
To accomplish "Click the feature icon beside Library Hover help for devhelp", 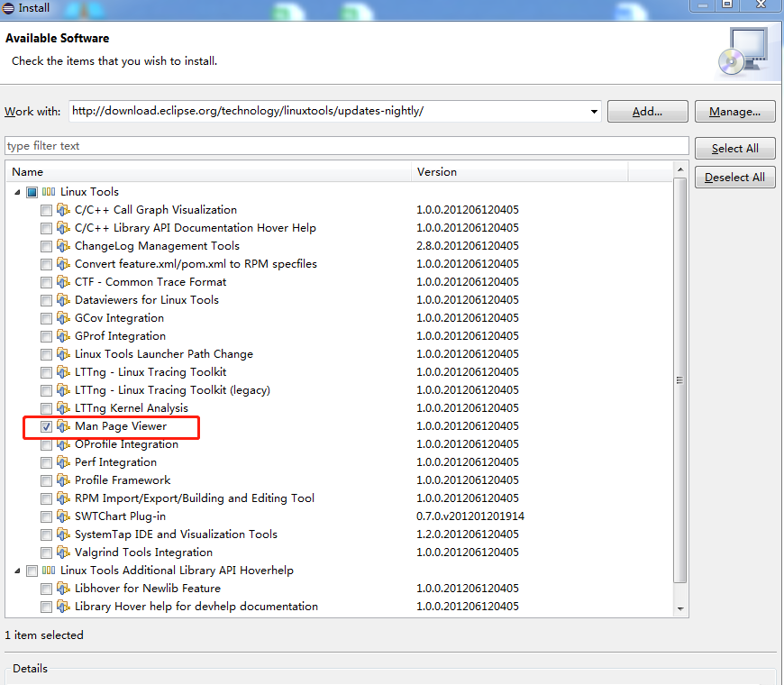I will 63,606.
